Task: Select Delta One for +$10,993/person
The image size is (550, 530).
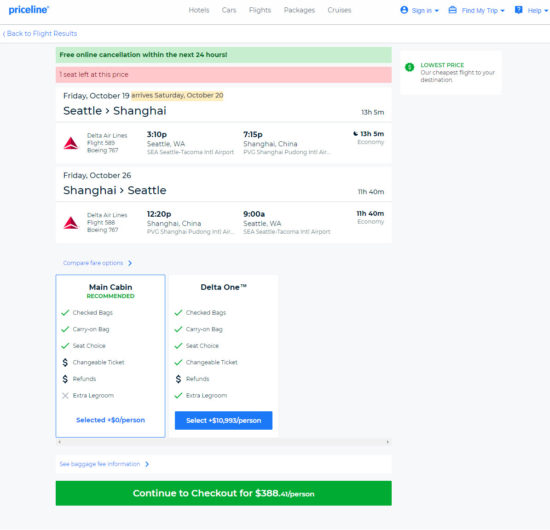Action: point(223,420)
